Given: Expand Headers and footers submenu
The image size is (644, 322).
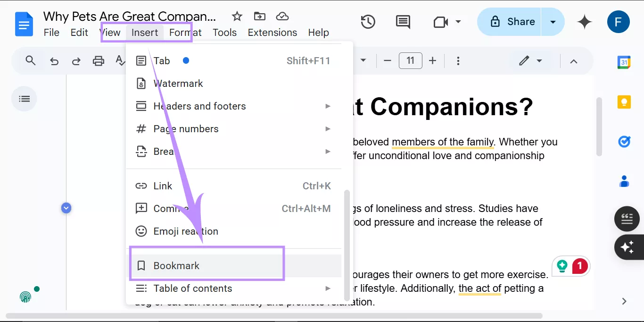Looking at the screenshot, I should (x=328, y=106).
